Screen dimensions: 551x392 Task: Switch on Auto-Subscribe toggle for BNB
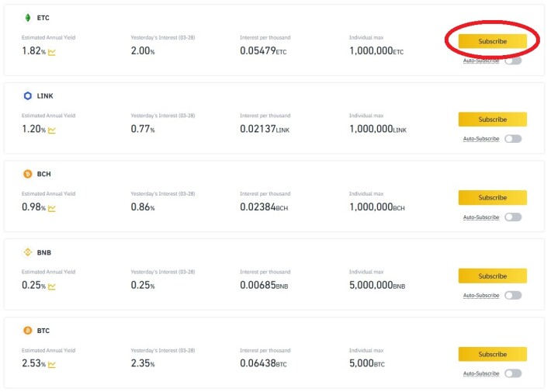pyautogui.click(x=513, y=295)
